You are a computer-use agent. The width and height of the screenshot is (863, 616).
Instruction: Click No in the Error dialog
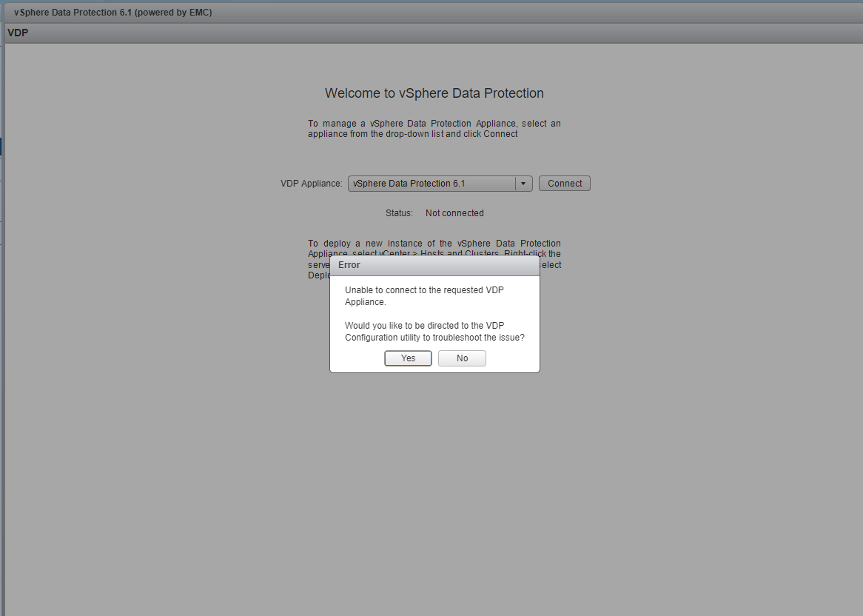click(x=463, y=358)
